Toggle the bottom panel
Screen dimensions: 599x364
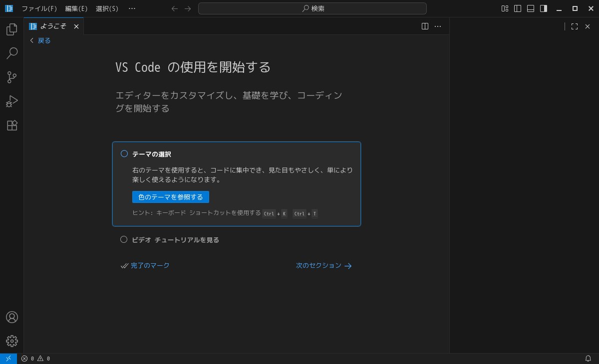531,8
